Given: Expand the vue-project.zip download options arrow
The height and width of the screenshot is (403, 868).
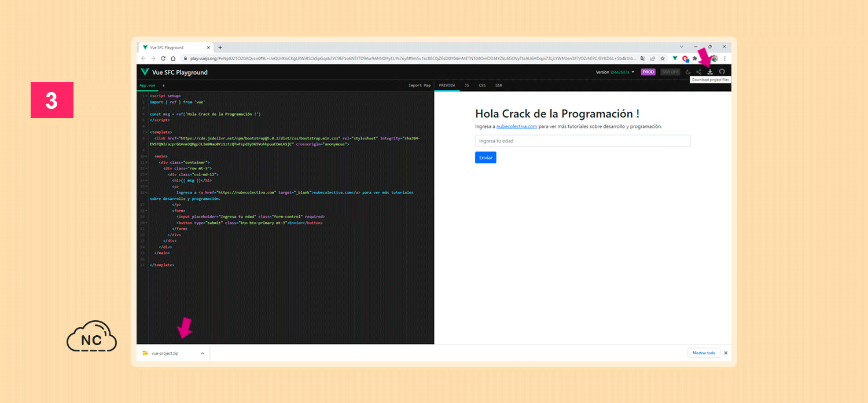Looking at the screenshot, I should (203, 353).
